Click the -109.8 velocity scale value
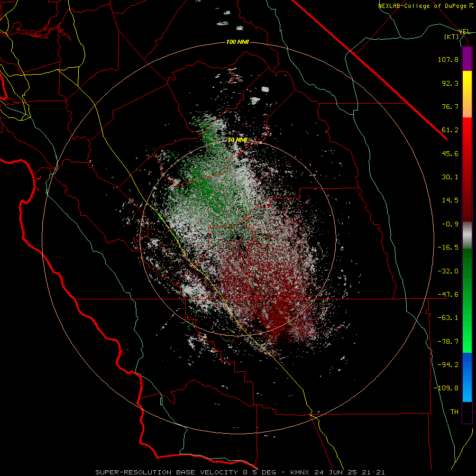The height and width of the screenshot is (476, 476). 446,388
